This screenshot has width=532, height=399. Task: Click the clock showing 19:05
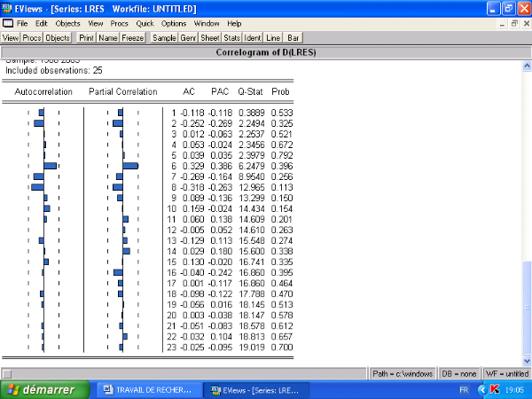[514, 390]
